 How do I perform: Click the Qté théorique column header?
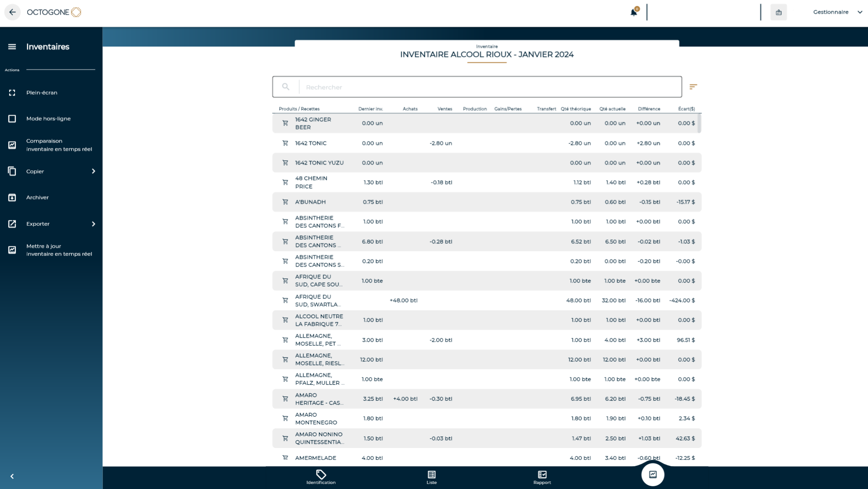coord(575,109)
